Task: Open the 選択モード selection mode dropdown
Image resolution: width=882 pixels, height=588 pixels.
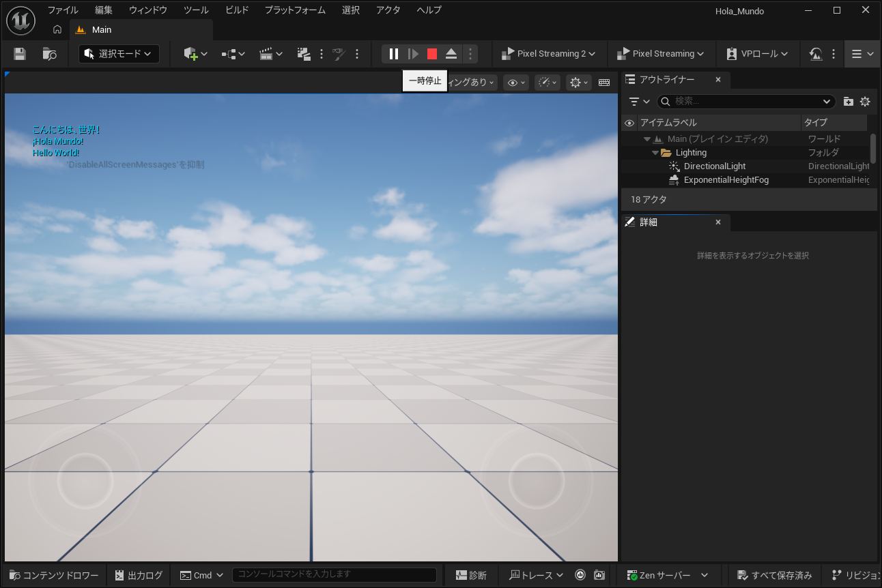Action: point(119,54)
